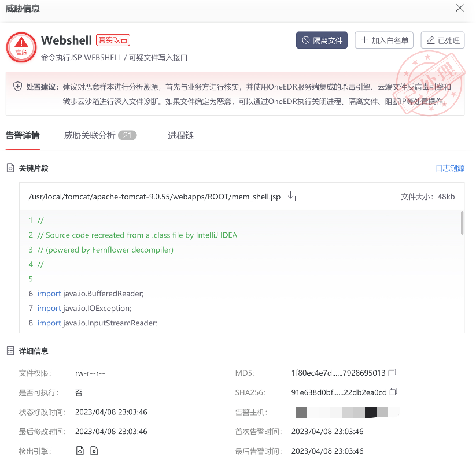Click the mem_shell.jsp file path text
The image size is (476, 467).
coord(154,197)
